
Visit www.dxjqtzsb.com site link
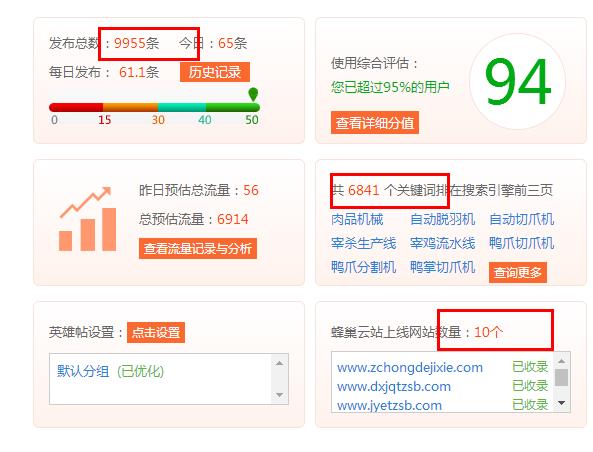coord(394,387)
